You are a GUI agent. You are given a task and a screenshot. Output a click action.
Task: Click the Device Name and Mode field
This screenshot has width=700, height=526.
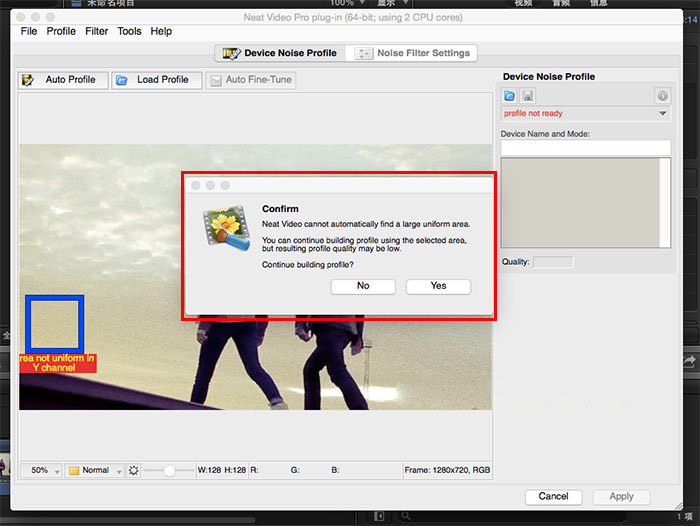585,148
